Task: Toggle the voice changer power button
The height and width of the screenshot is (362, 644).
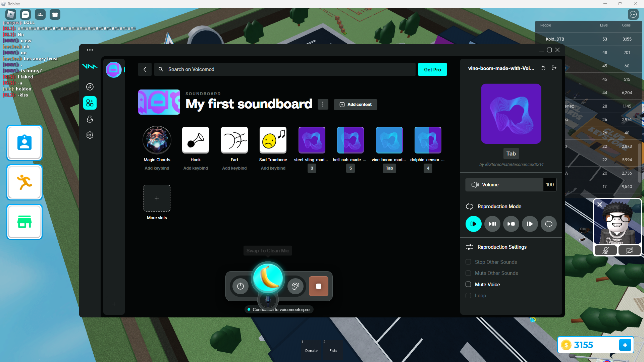Action: point(240,286)
